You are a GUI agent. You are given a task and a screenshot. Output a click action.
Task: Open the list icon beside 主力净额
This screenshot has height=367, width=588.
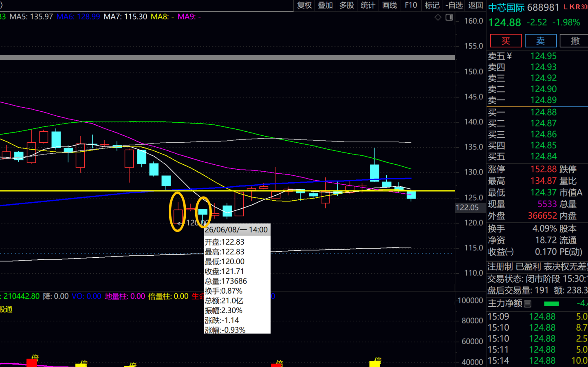[528, 304]
